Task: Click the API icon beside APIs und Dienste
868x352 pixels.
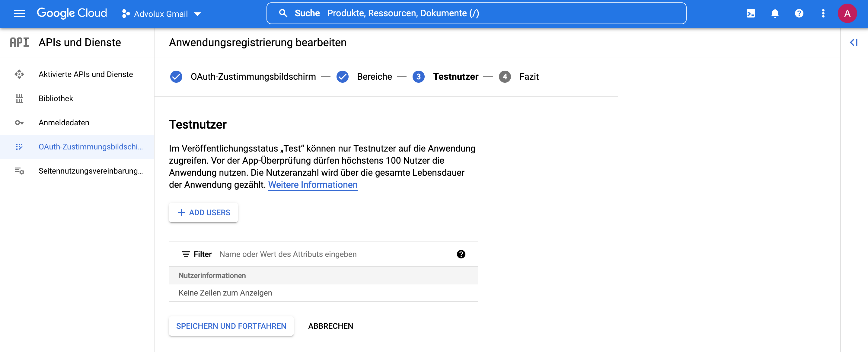Action: pyautogui.click(x=20, y=43)
